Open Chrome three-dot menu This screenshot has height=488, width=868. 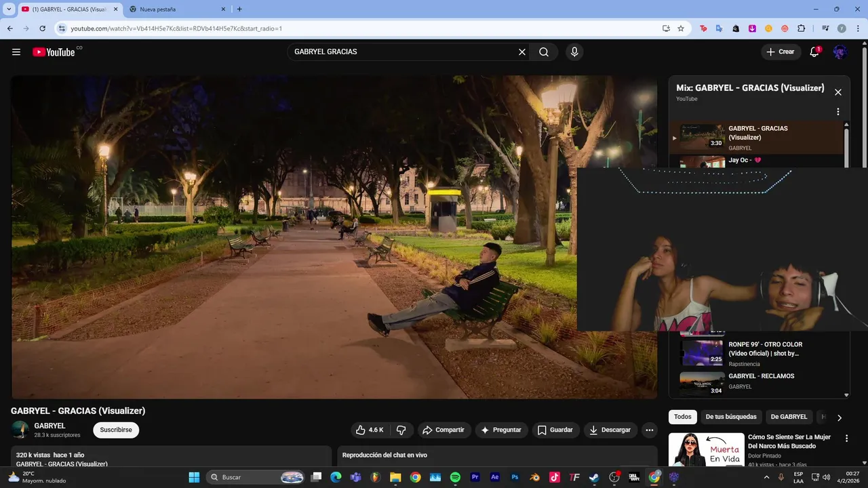click(x=858, y=28)
